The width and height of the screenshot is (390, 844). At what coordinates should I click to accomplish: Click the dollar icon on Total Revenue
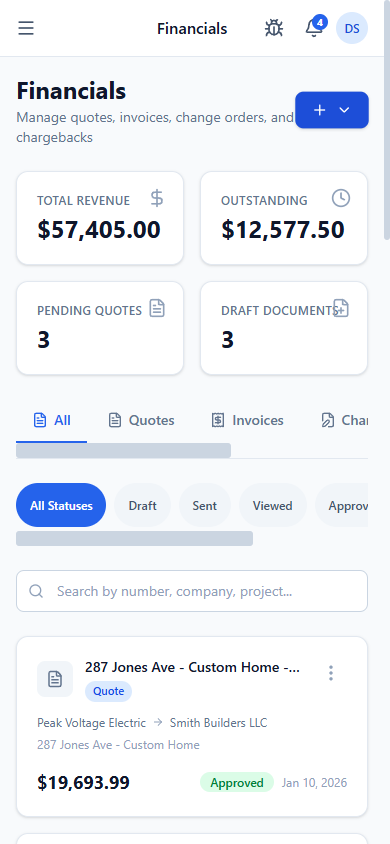coord(157,199)
